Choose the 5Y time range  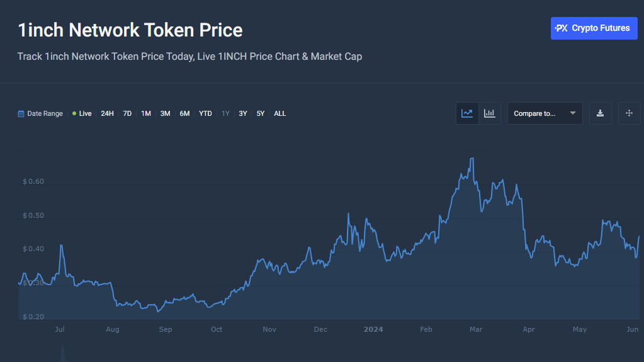click(x=261, y=113)
